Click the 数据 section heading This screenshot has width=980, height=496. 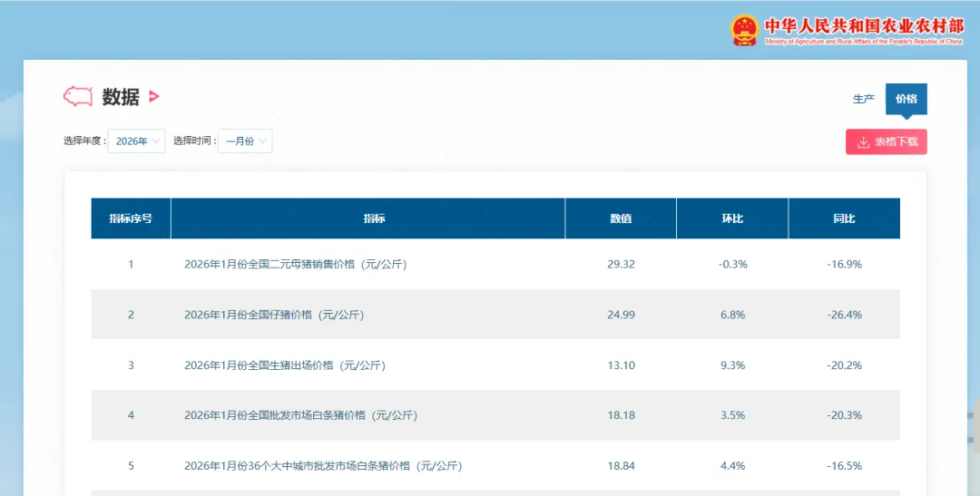tap(121, 97)
